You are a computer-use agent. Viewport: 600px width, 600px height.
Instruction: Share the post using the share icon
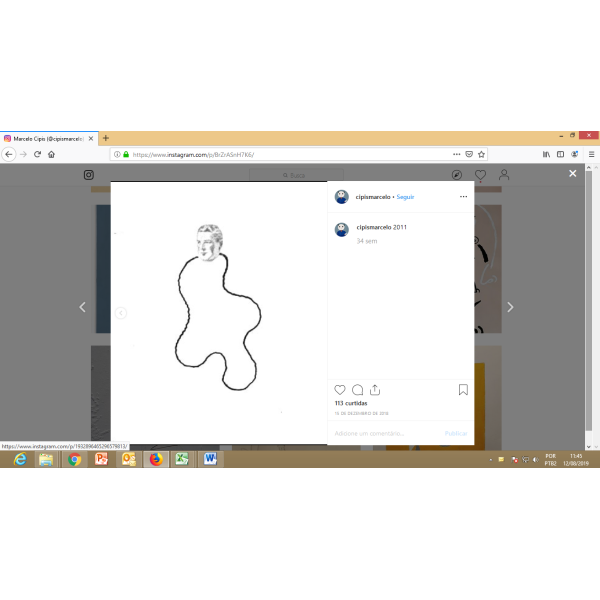click(x=374, y=390)
